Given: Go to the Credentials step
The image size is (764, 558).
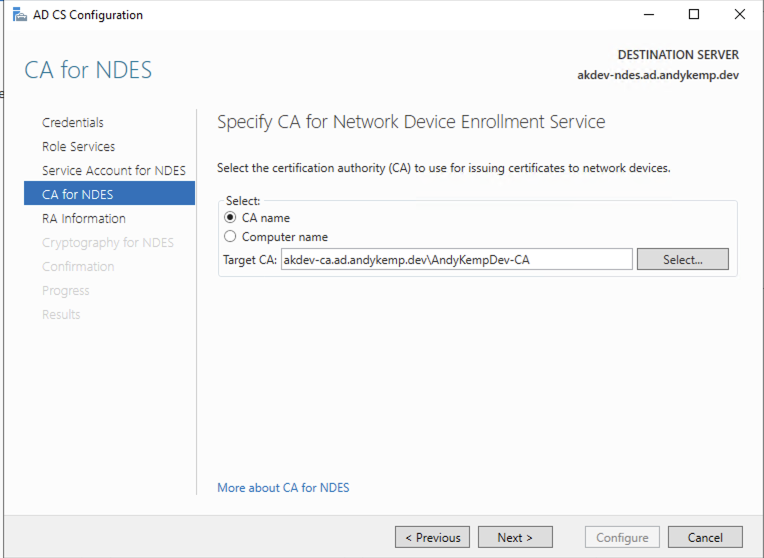Looking at the screenshot, I should point(73,122).
